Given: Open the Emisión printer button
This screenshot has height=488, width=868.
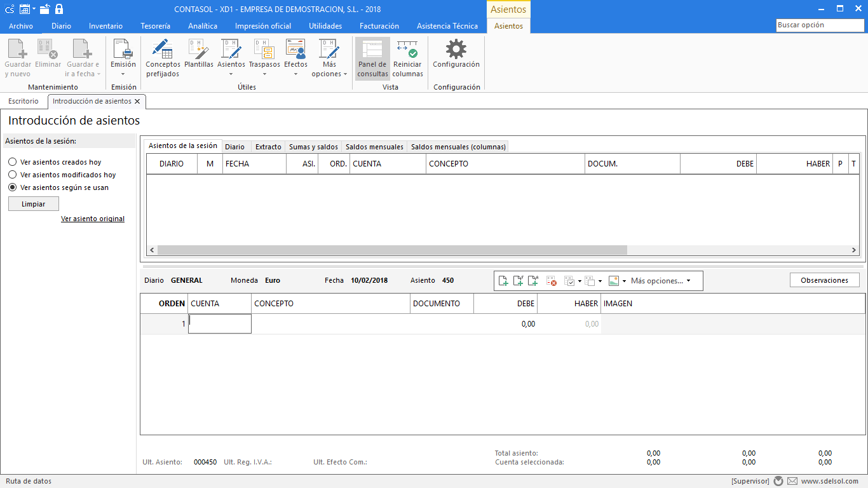Looking at the screenshot, I should [123, 58].
